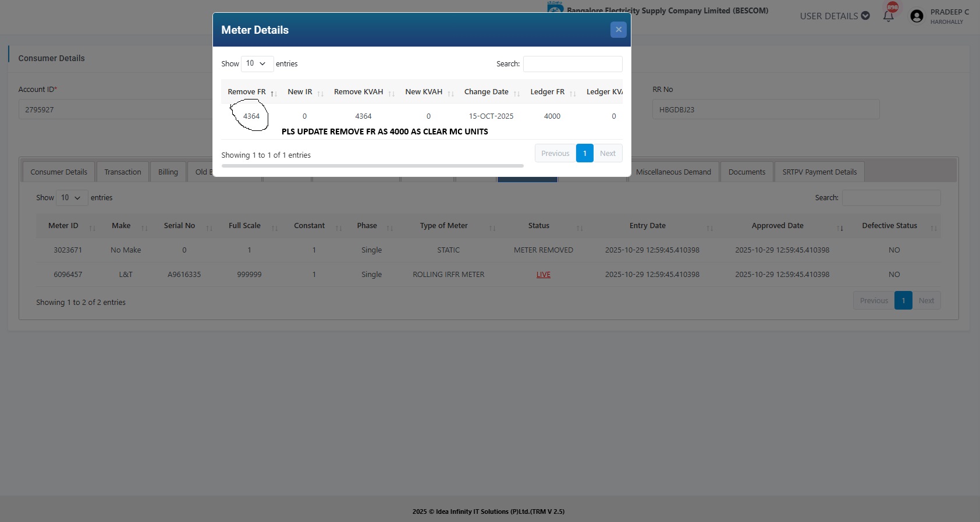The image size is (980, 522).
Task: Sort by Ledger FR column
Action: coord(552,92)
